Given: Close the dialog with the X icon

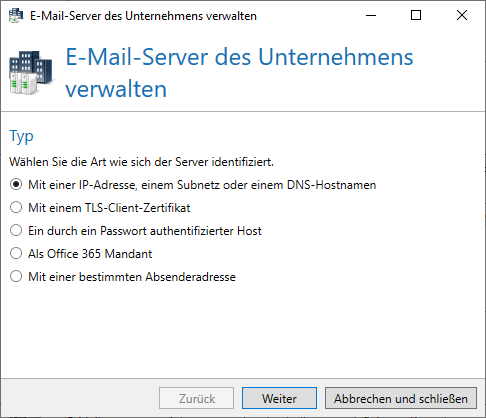Looking at the screenshot, I should [462, 15].
